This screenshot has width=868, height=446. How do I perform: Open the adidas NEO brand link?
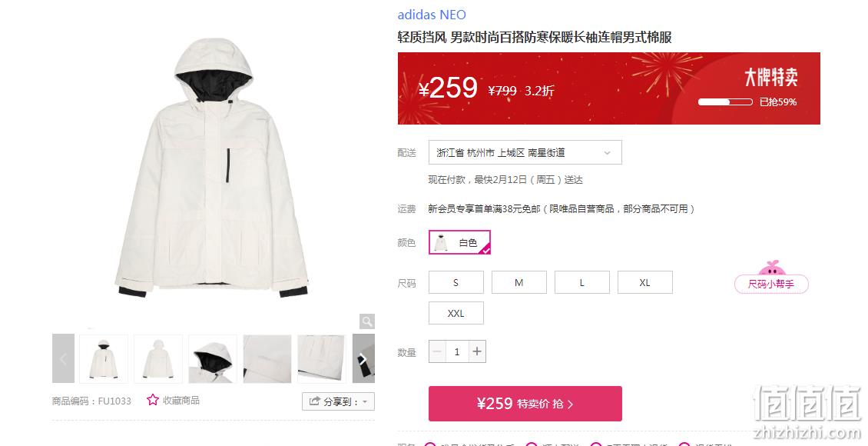(432, 15)
